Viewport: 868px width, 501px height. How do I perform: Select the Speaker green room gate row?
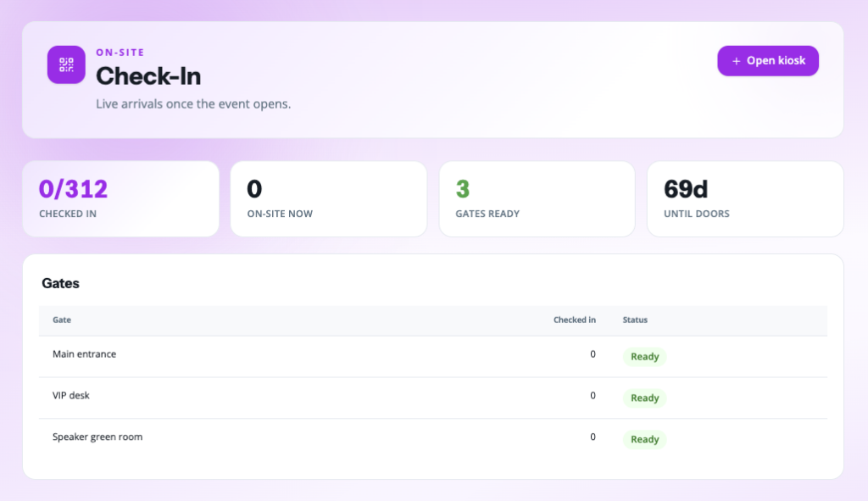(x=433, y=439)
